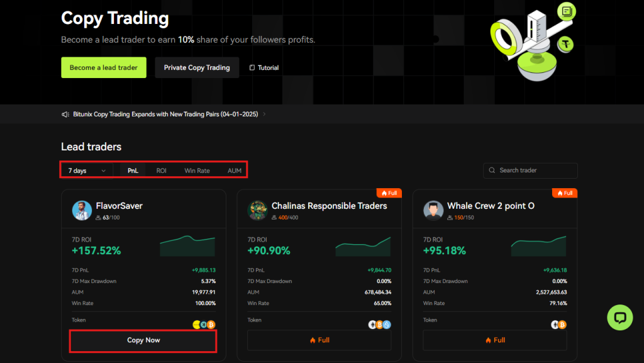
Task: Click the search magnifier icon
Action: 492,170
